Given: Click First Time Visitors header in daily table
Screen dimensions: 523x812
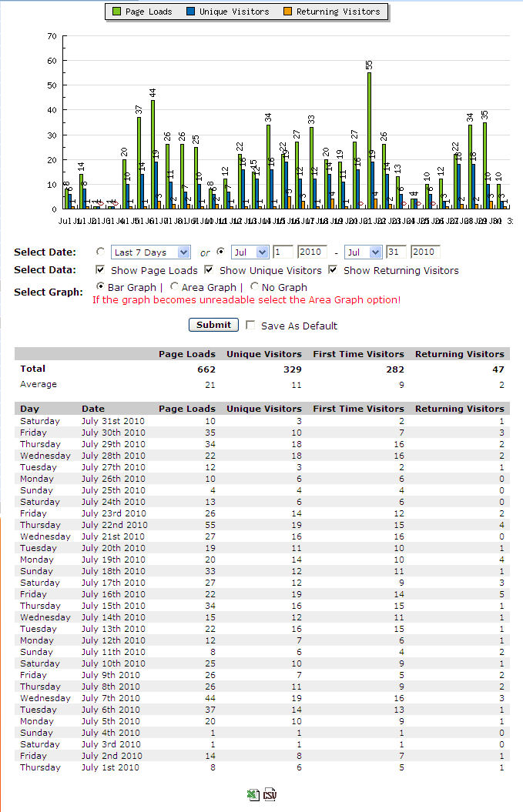Looking at the screenshot, I should tap(358, 409).
